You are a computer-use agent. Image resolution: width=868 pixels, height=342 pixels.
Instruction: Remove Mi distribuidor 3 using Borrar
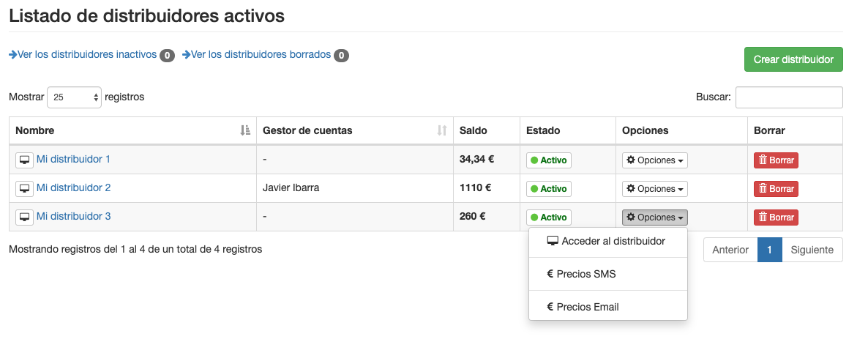click(x=776, y=218)
